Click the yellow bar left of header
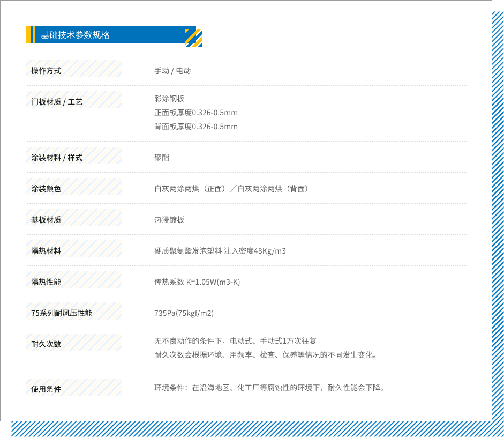Image resolution: width=504 pixels, height=437 pixels. click(x=28, y=34)
